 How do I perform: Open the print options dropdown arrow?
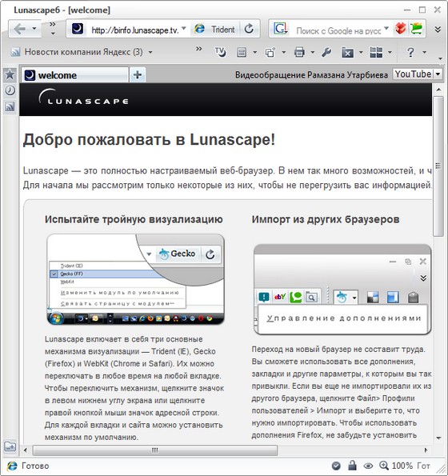click(x=312, y=53)
